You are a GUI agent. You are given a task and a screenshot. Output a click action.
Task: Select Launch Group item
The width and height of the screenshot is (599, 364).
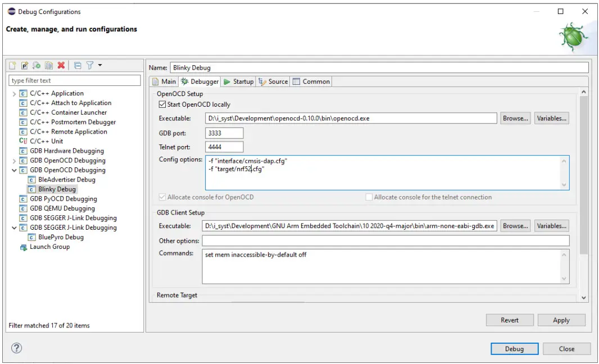pyautogui.click(x=49, y=247)
